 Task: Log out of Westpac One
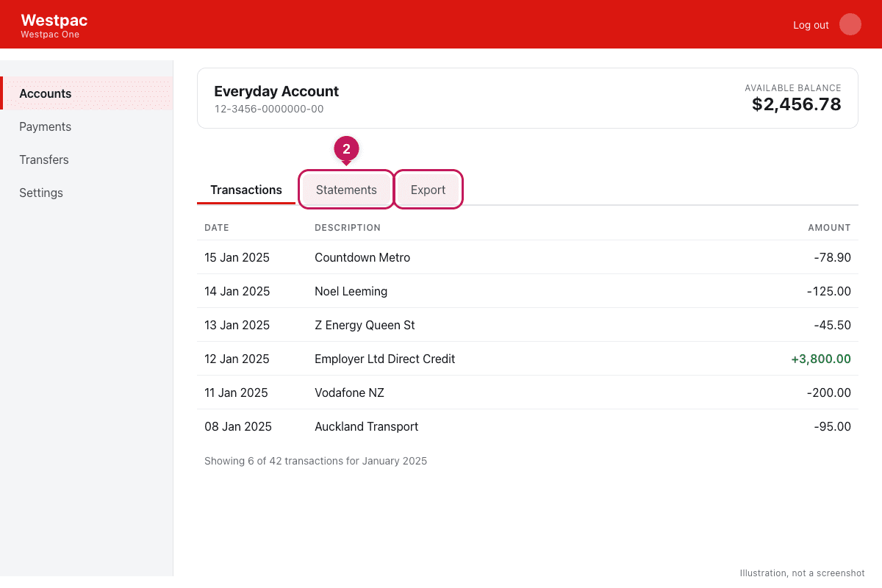tap(811, 25)
